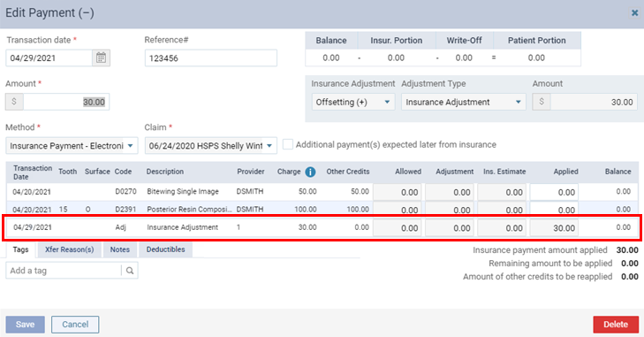Image resolution: width=644 pixels, height=337 pixels.
Task: Check Additional payments expected later from insurance
Action: pyautogui.click(x=288, y=144)
